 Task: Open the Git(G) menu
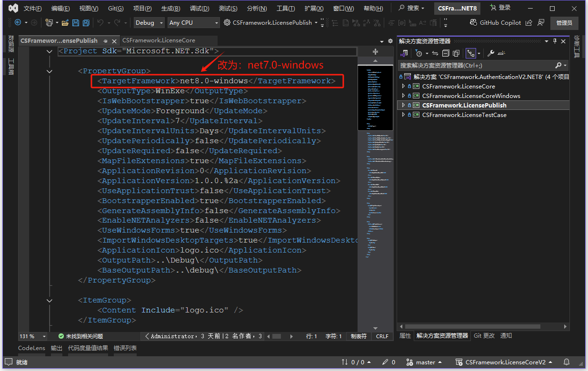116,8
